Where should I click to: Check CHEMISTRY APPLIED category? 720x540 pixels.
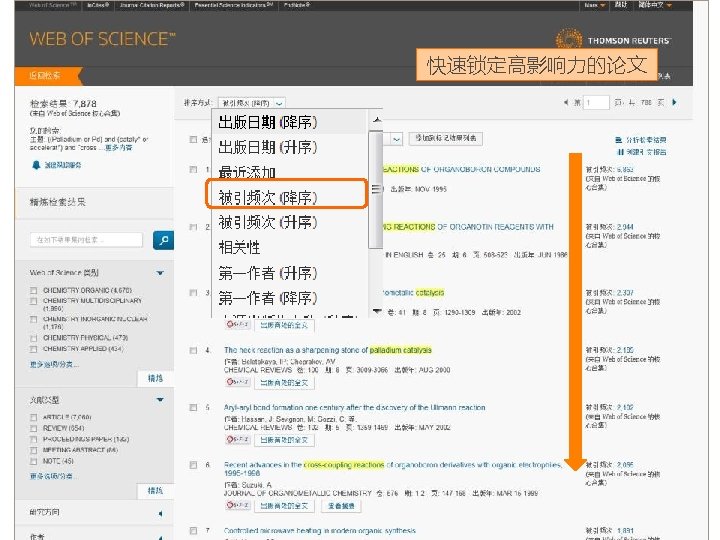pos(33,349)
